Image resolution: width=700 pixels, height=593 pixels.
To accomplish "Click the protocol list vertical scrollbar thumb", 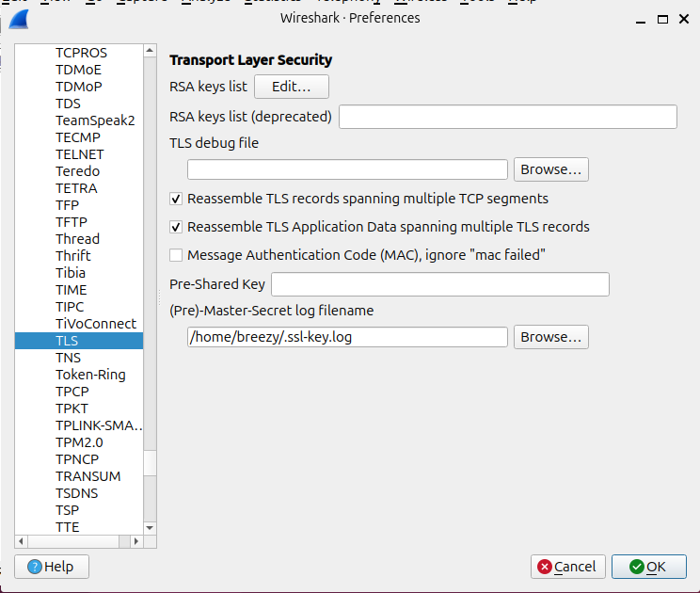I will coord(150,463).
